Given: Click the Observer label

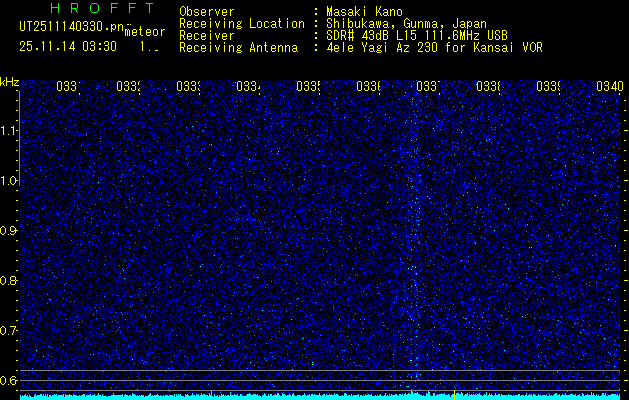Looking at the screenshot, I should tap(207, 12).
